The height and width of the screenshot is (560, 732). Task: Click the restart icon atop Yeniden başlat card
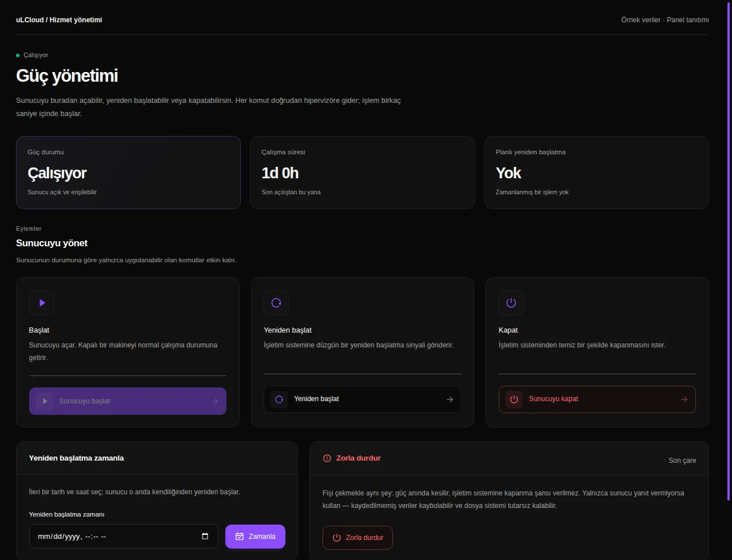(x=276, y=303)
